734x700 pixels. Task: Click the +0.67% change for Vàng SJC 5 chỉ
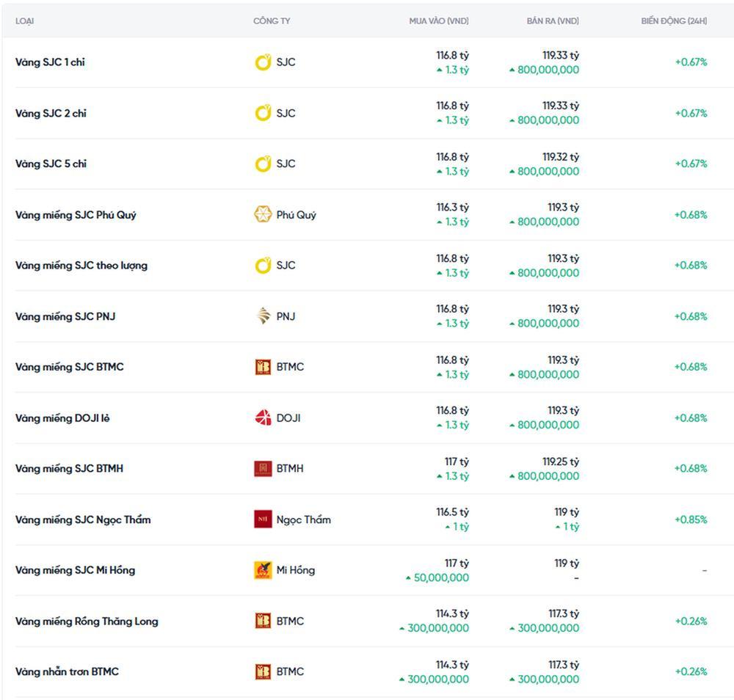coord(691,164)
